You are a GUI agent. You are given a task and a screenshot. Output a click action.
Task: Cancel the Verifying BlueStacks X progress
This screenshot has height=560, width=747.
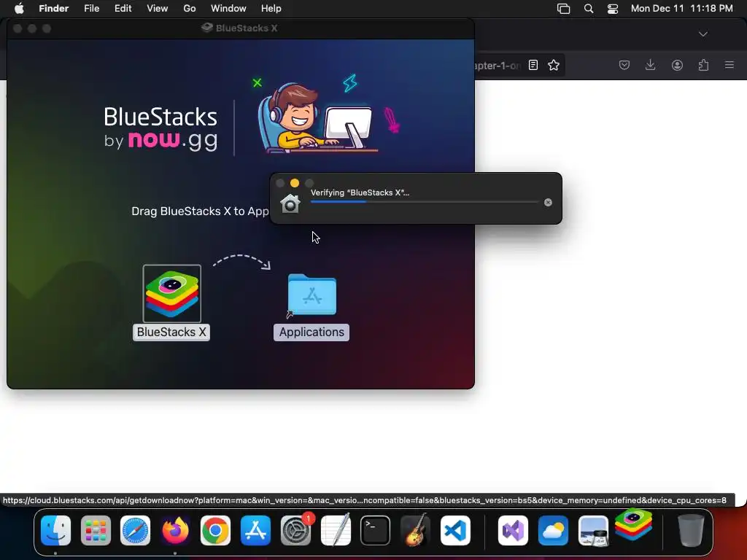click(548, 203)
